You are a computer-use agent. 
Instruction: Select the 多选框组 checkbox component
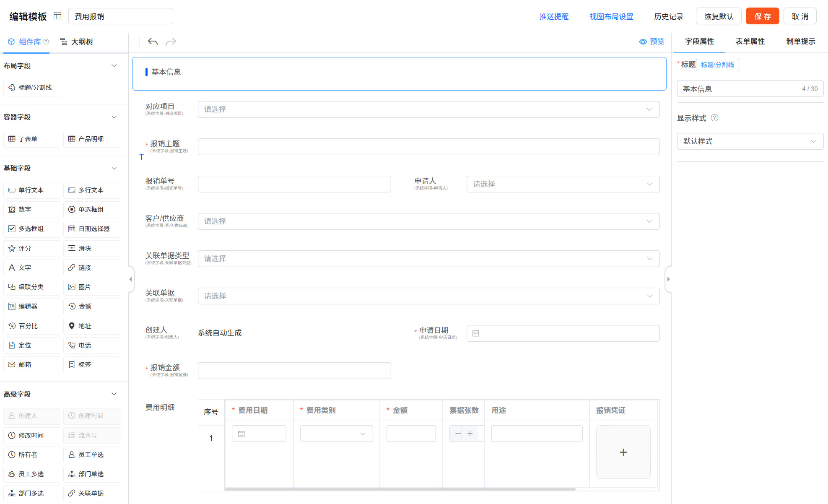[32, 229]
